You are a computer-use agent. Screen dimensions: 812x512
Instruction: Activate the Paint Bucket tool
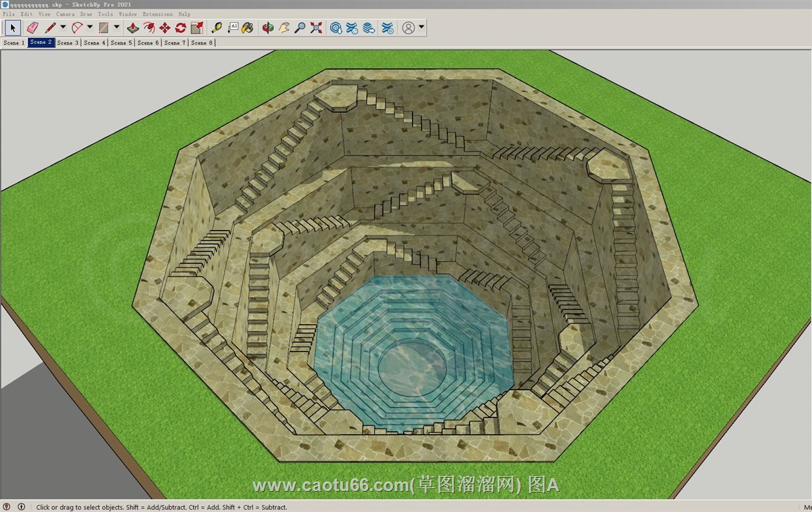(248, 28)
